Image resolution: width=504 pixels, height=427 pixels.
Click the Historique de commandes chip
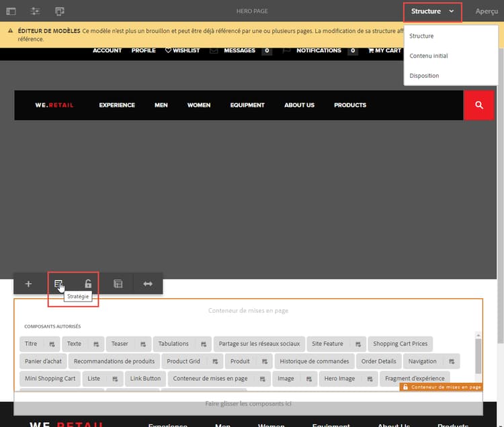coord(314,361)
